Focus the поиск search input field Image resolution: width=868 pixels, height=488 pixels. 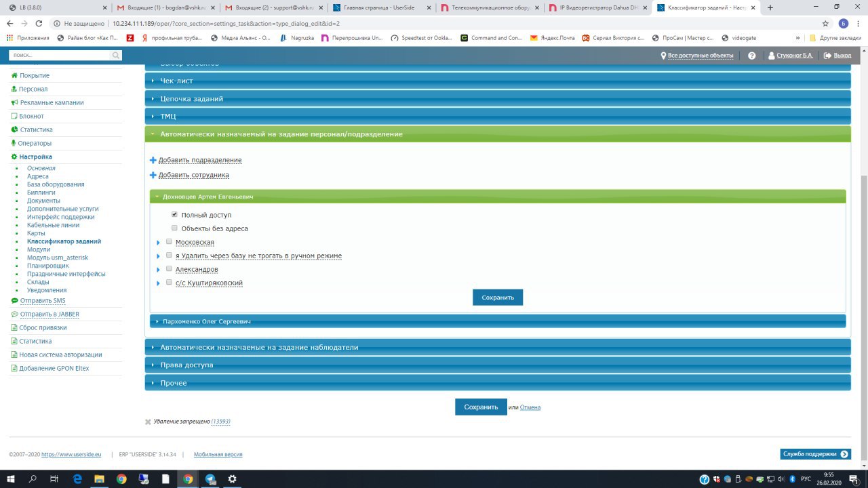click(59, 56)
